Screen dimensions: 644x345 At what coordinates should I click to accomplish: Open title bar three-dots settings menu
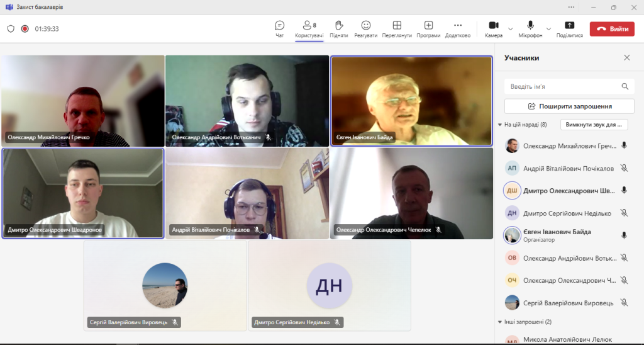[x=571, y=8]
